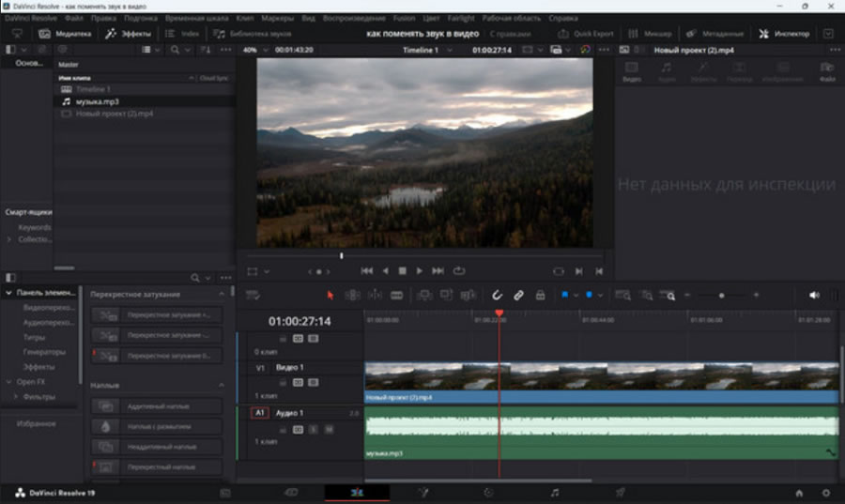The height and width of the screenshot is (504, 845).
Task: Open the flag color dropdown arrow
Action: tap(576, 296)
